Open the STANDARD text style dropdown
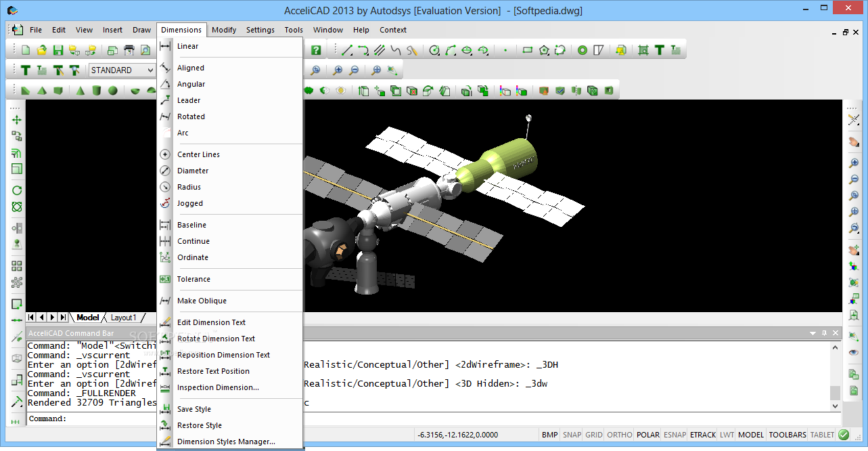Image resolution: width=868 pixels, height=451 pixels. [122, 70]
